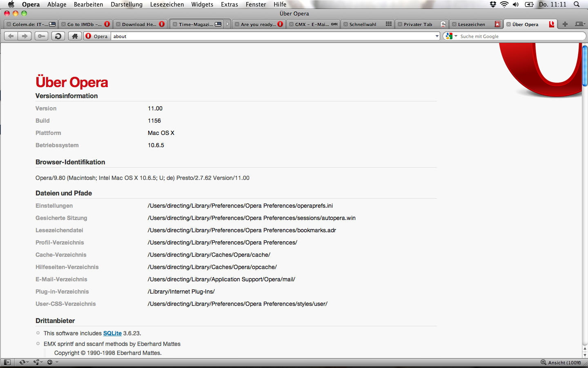Open the closed-tabs trash dropdown

point(580,24)
